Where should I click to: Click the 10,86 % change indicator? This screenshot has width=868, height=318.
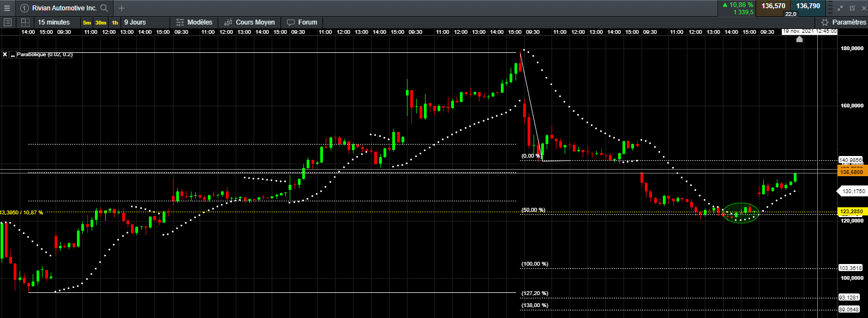[x=738, y=4]
